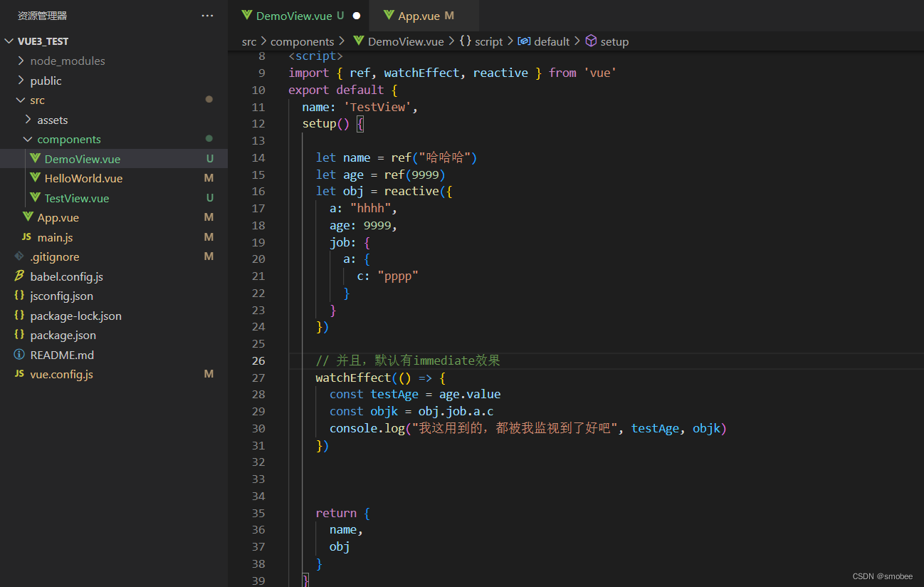Screen dimensions: 924x587
Task: Click the braces icon beside jsconfig.json
Action: 19,296
